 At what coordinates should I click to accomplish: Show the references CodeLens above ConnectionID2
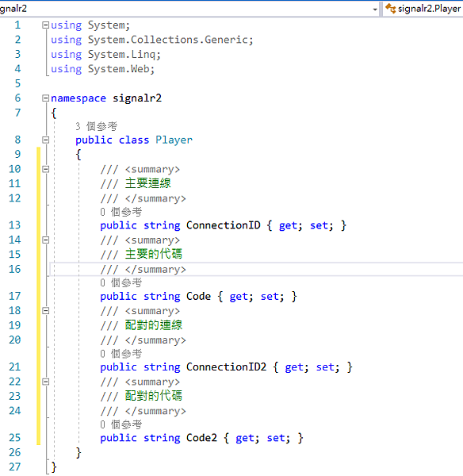coord(121,354)
